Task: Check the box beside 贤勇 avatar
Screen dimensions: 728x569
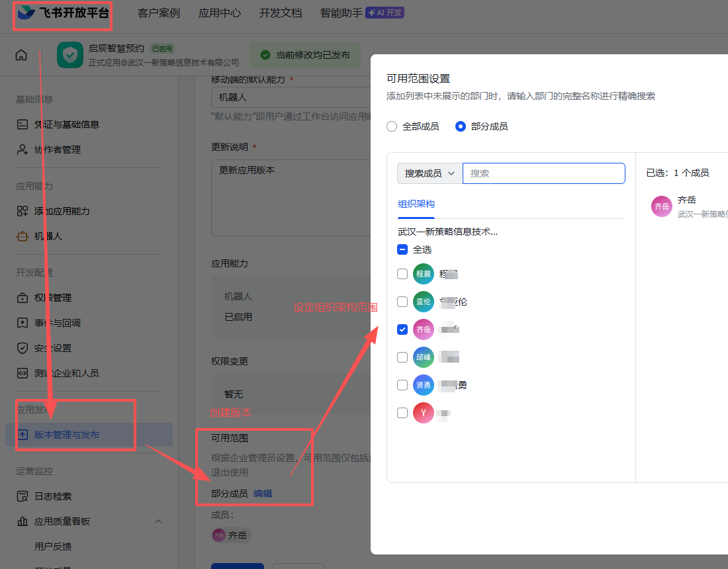Action: click(x=402, y=385)
